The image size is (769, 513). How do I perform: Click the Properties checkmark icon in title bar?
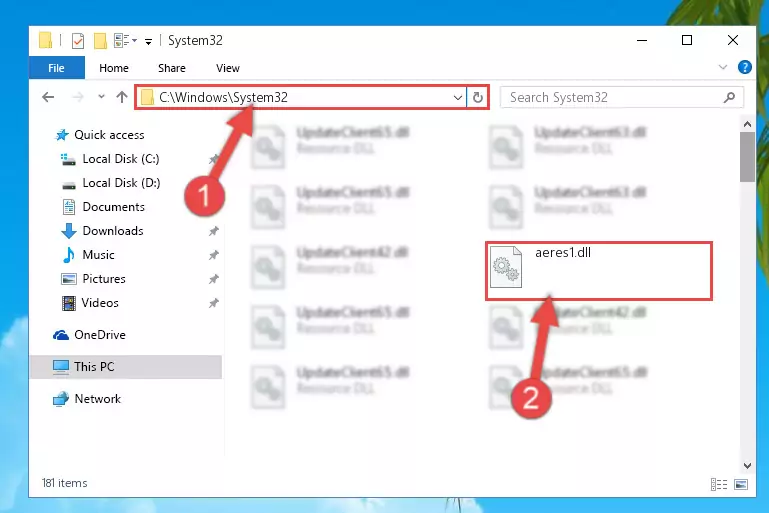click(x=78, y=41)
